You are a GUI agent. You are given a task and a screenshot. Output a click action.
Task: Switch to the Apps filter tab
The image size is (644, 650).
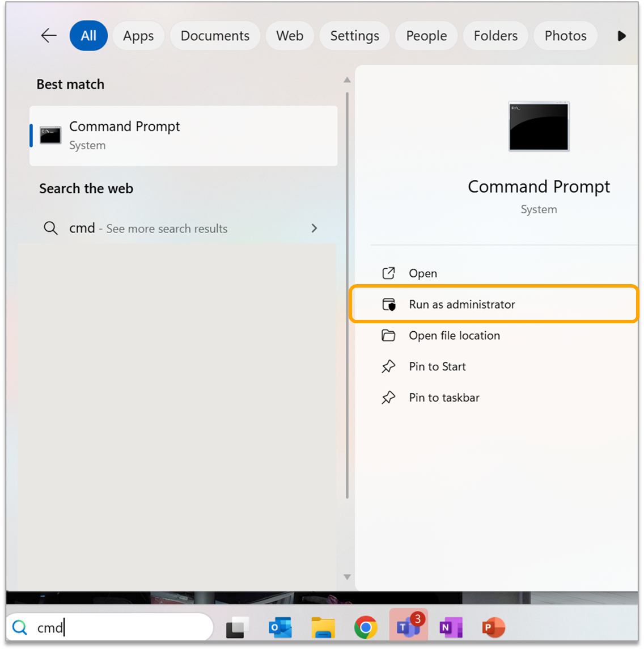pos(138,36)
